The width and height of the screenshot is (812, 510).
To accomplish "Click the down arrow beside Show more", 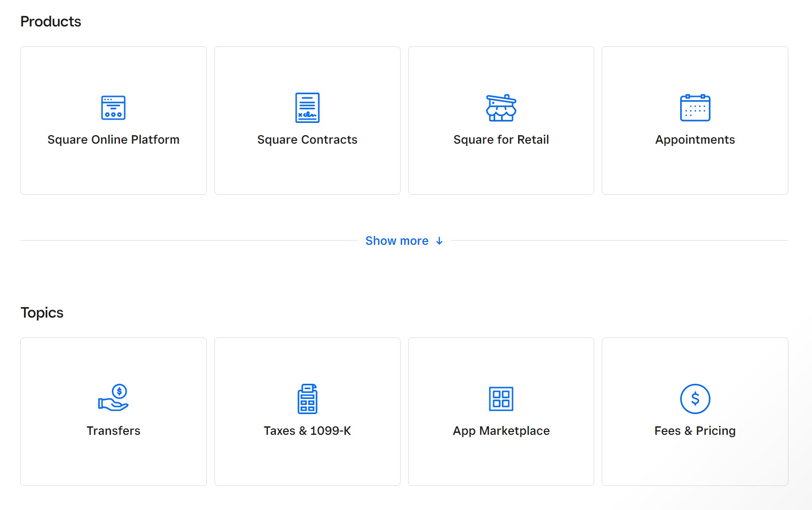I will pyautogui.click(x=439, y=241).
